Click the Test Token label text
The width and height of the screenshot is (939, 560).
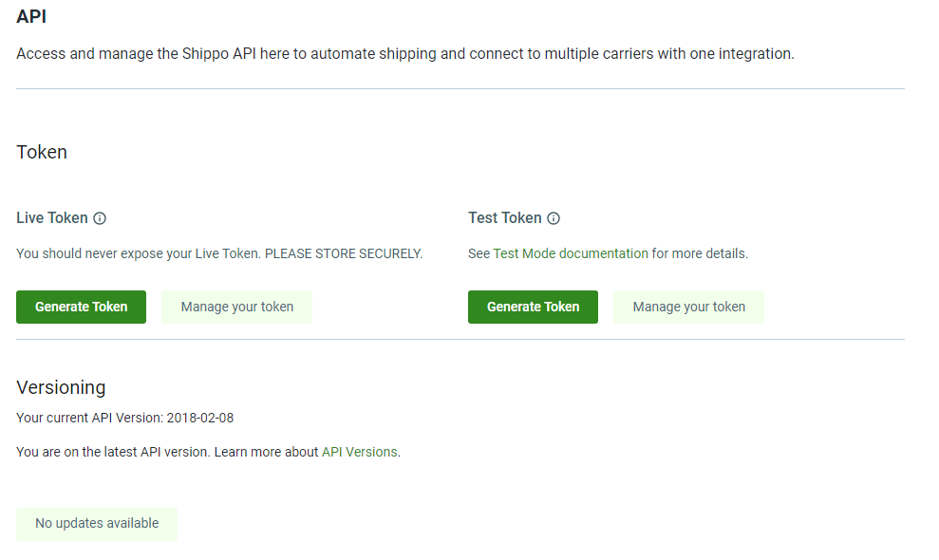coord(505,218)
